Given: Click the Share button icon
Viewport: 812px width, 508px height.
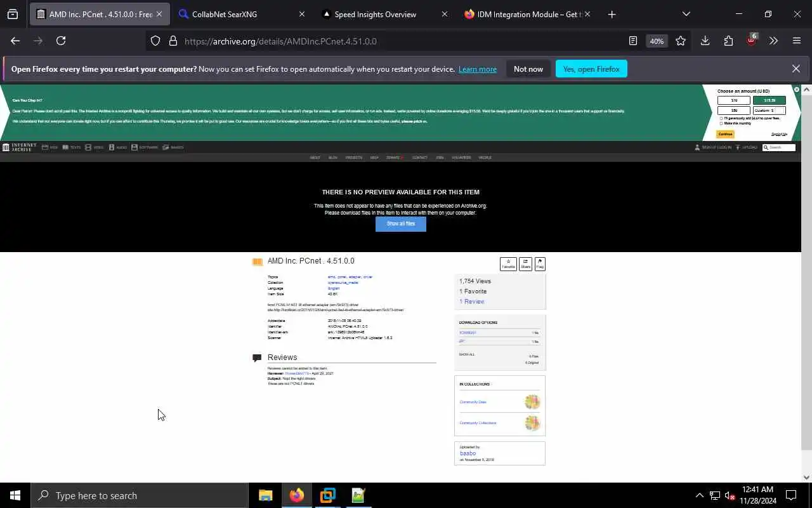Looking at the screenshot, I should [525, 264].
